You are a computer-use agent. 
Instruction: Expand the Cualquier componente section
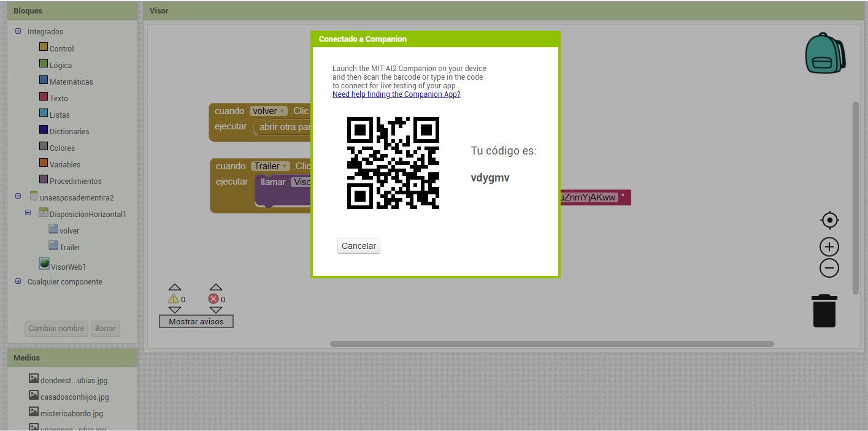(18, 281)
